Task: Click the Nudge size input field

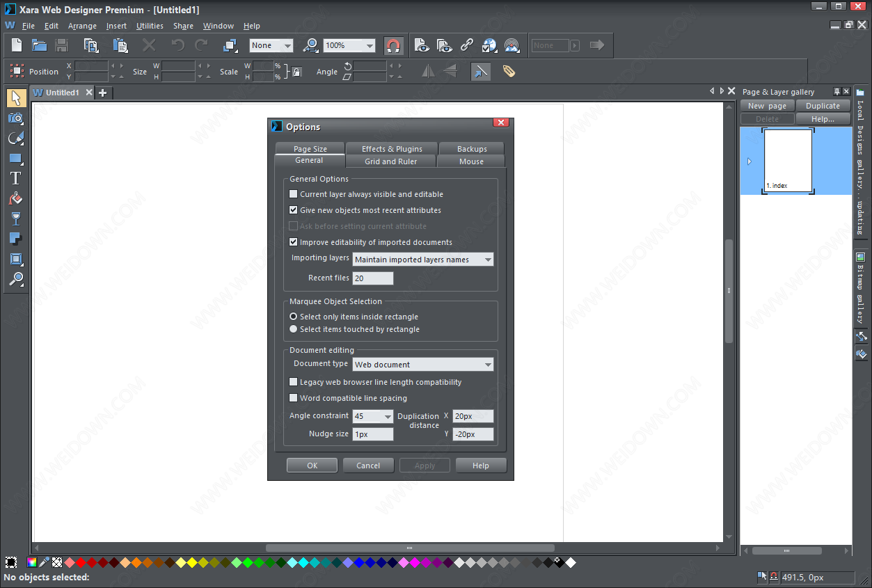Action: tap(373, 434)
